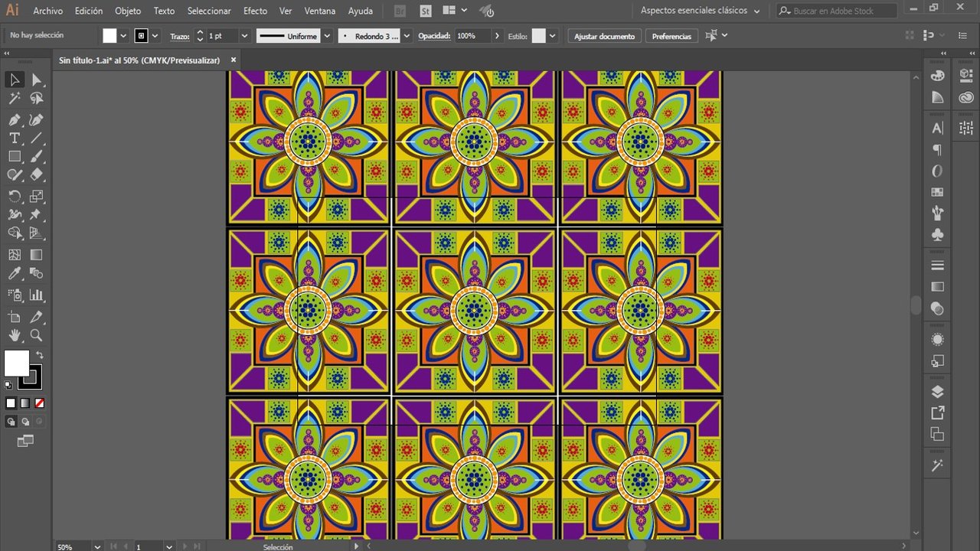Open the Archivo menu
980x551 pixels.
click(48, 11)
